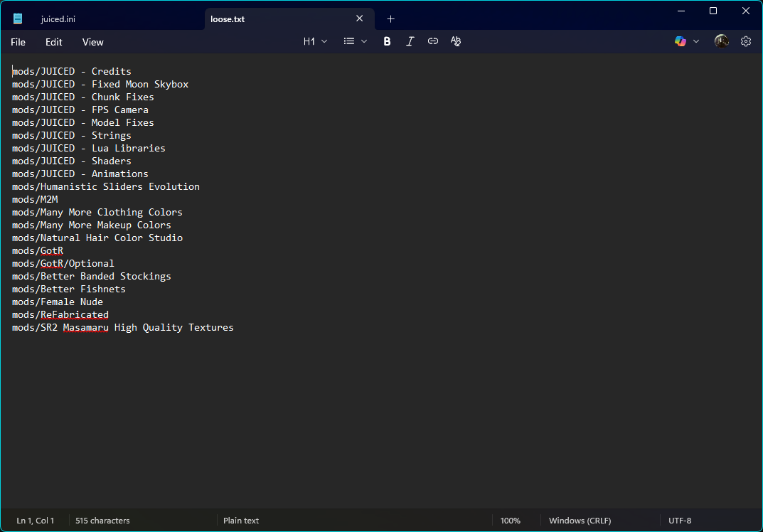Open the user account avatar
This screenshot has width=763, height=532.
[x=721, y=42]
